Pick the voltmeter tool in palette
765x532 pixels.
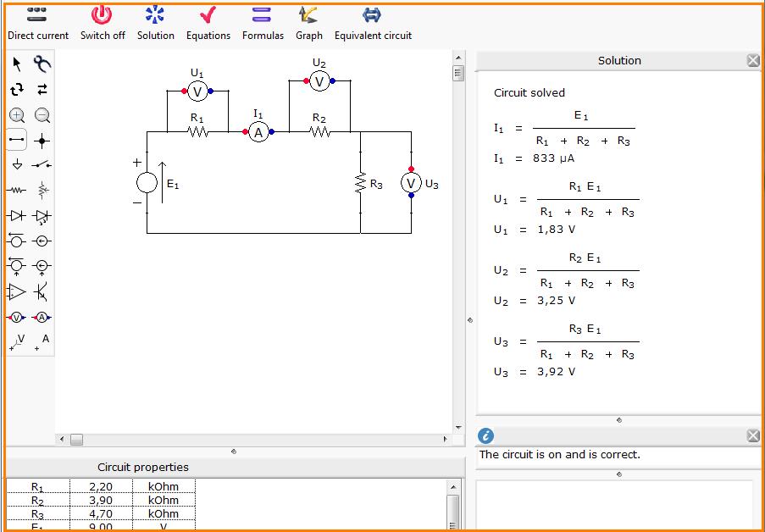click(17, 318)
